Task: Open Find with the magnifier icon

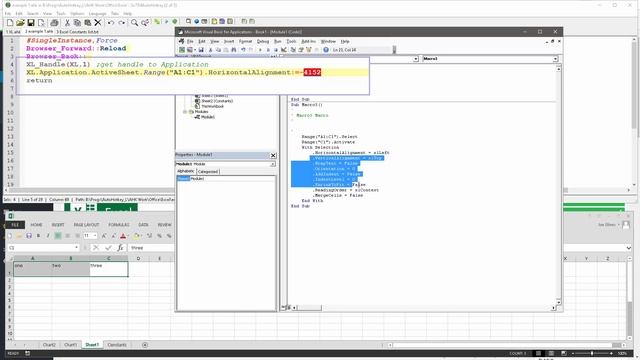Action: point(134,23)
